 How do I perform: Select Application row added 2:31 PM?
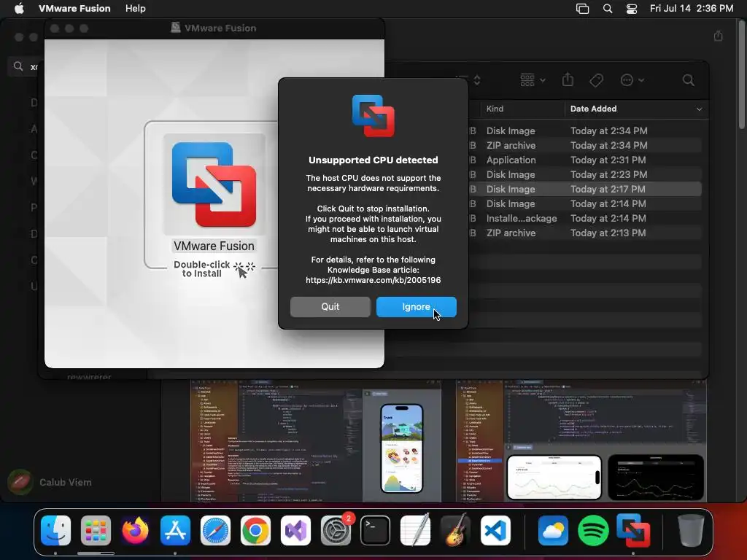click(x=585, y=160)
